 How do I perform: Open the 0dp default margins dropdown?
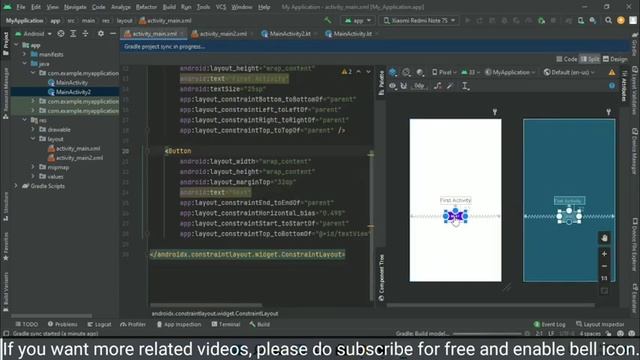pos(419,86)
